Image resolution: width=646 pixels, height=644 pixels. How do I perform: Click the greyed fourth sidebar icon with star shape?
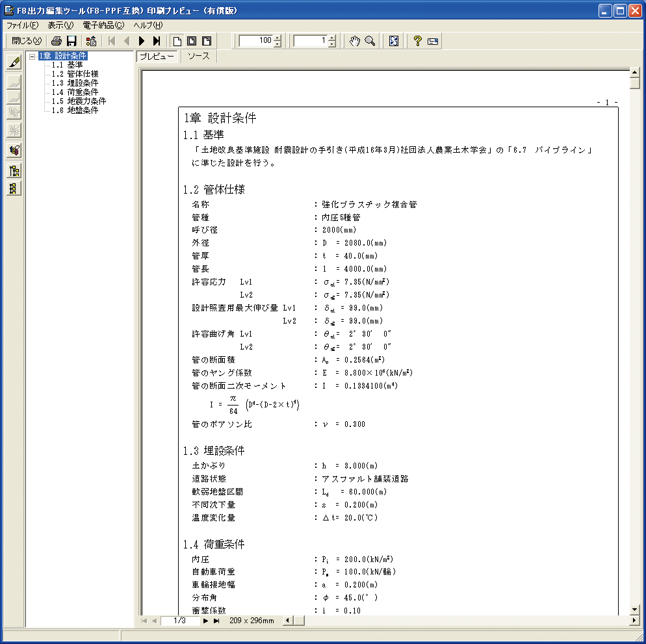tap(14, 131)
